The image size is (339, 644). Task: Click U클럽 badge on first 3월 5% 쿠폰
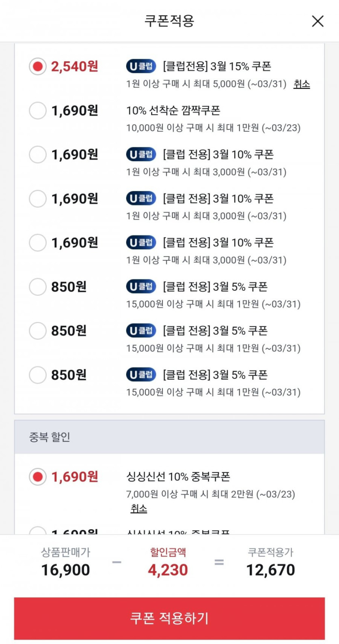pos(141,287)
